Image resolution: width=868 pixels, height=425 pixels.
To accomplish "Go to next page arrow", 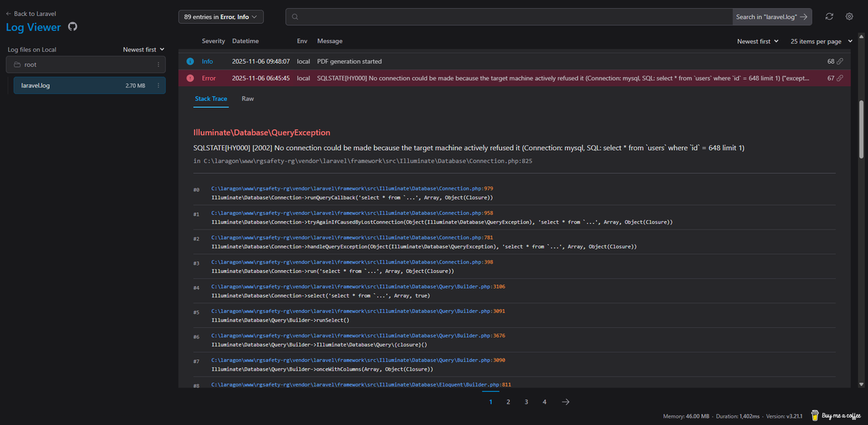I will (566, 402).
